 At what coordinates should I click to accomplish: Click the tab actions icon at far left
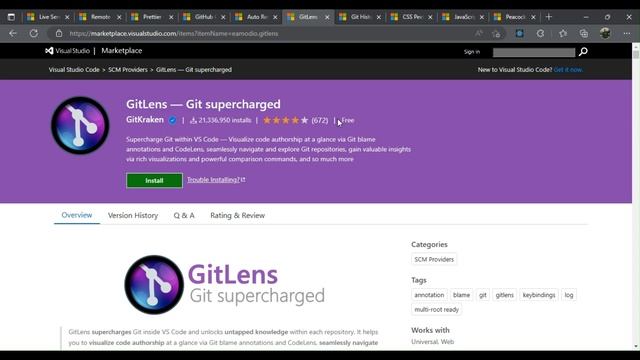pos(11,17)
